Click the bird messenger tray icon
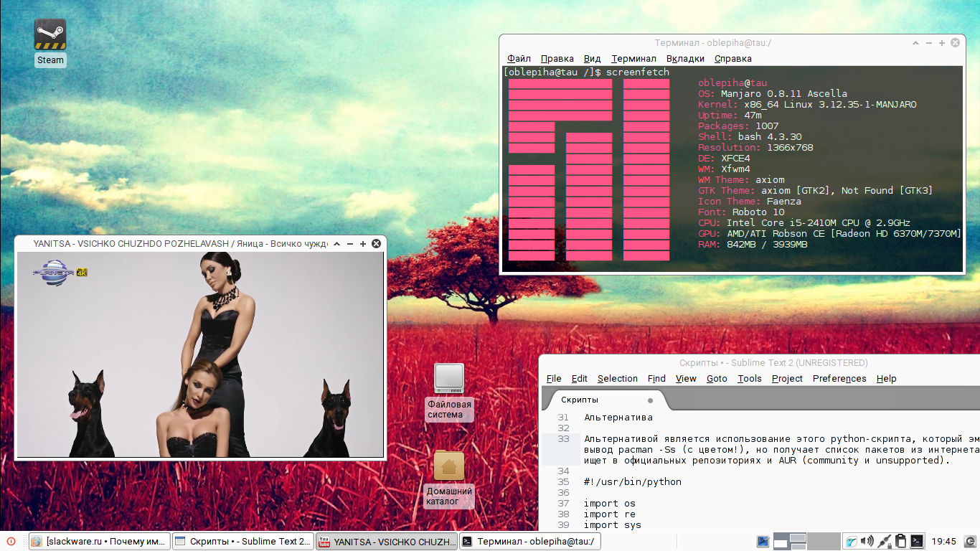Screen dimensions: 980x551 [852, 542]
